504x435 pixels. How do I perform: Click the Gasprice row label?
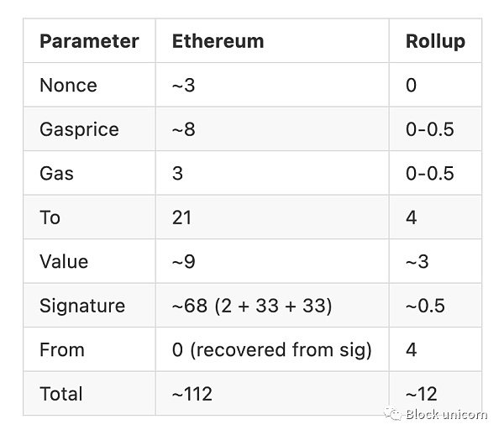pyautogui.click(x=79, y=129)
